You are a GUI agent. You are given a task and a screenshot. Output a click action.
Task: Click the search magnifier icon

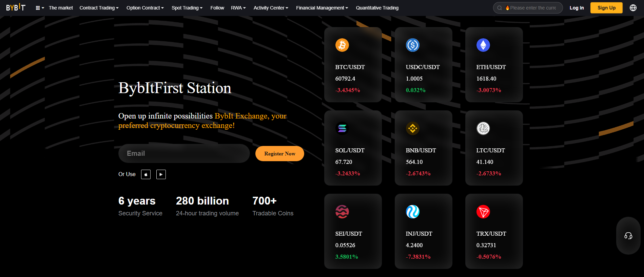[x=500, y=8]
